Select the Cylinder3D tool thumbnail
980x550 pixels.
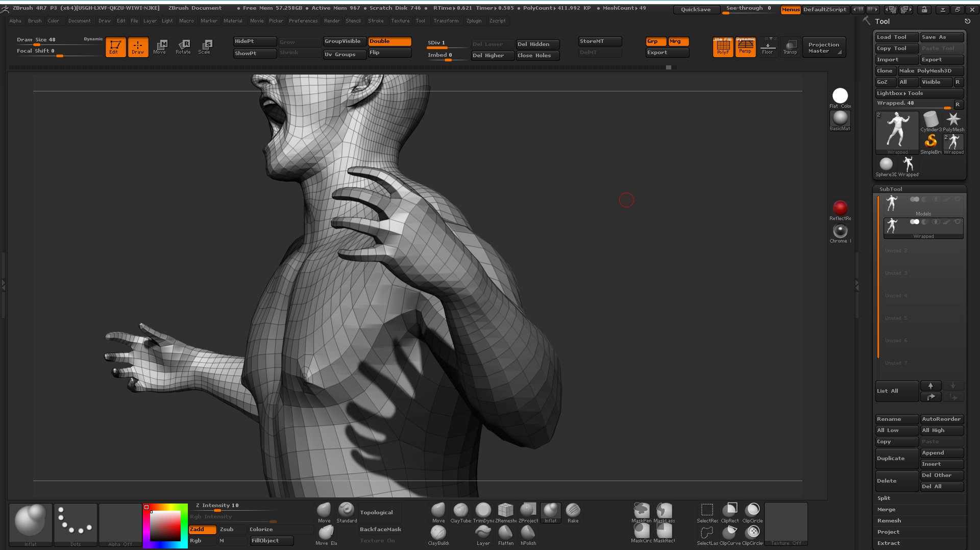[x=930, y=122]
